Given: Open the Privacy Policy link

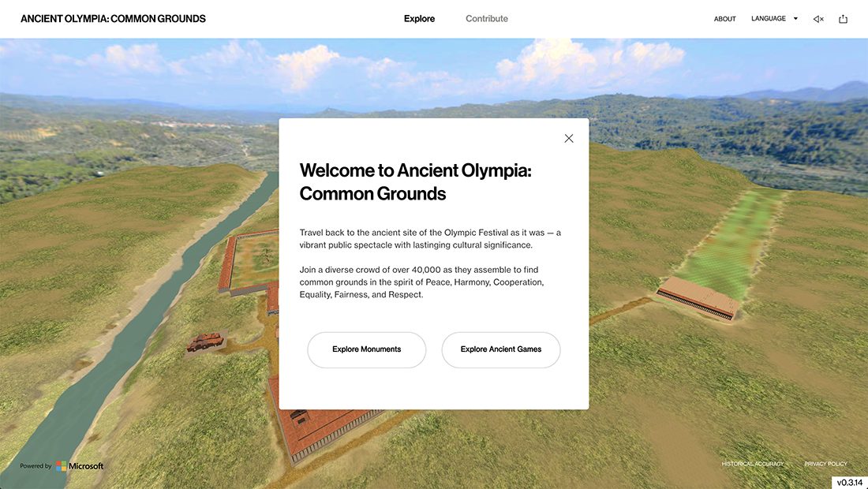Looking at the screenshot, I should [x=825, y=464].
